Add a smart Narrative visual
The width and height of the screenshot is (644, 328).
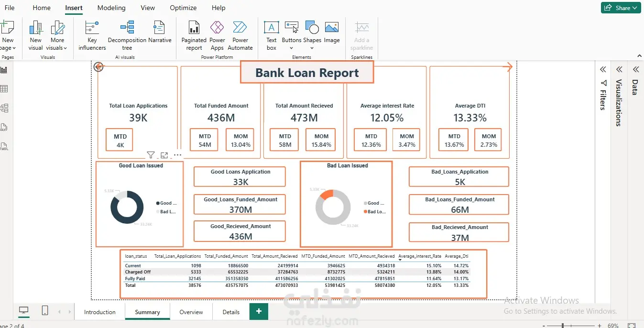click(x=160, y=32)
